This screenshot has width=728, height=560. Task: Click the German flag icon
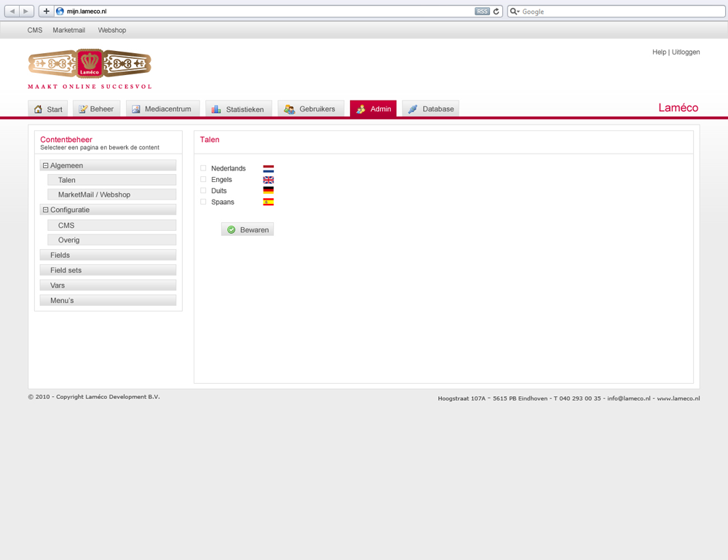pyautogui.click(x=268, y=191)
